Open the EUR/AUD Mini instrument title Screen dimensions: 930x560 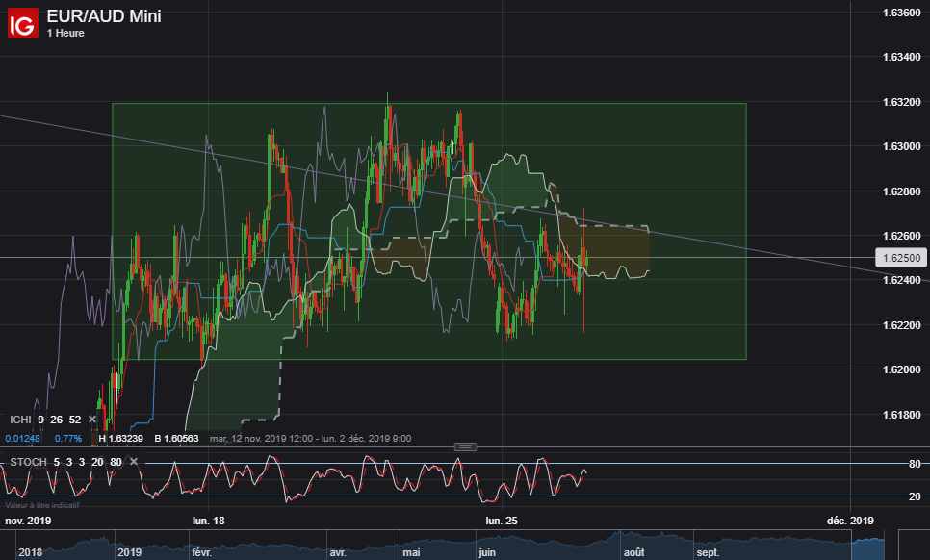pyautogui.click(x=104, y=16)
